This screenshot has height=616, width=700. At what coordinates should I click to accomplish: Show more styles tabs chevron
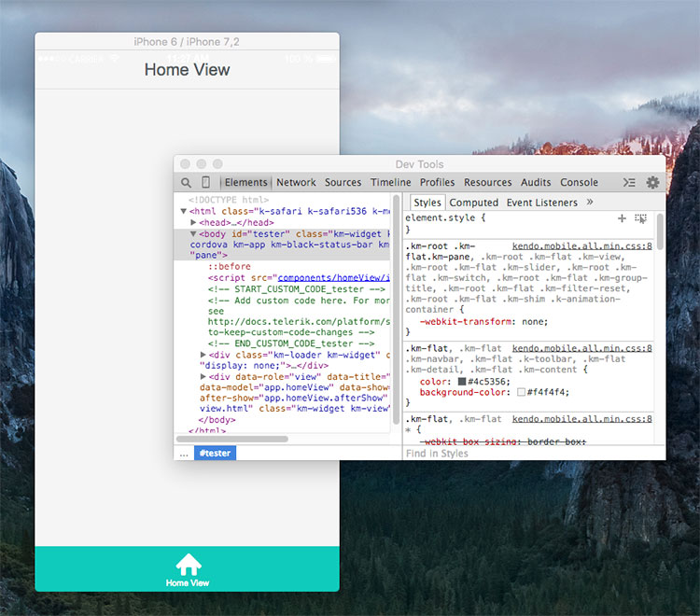tap(590, 202)
